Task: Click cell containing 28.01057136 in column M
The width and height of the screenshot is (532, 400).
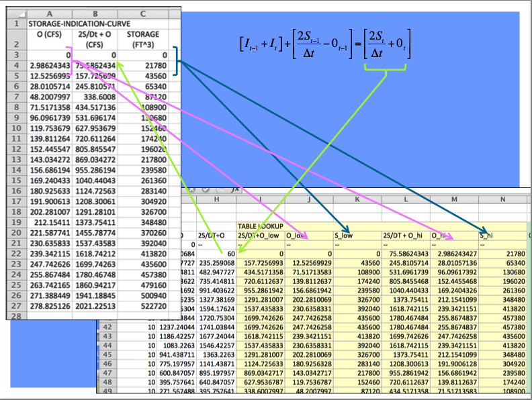Action: coord(454,263)
